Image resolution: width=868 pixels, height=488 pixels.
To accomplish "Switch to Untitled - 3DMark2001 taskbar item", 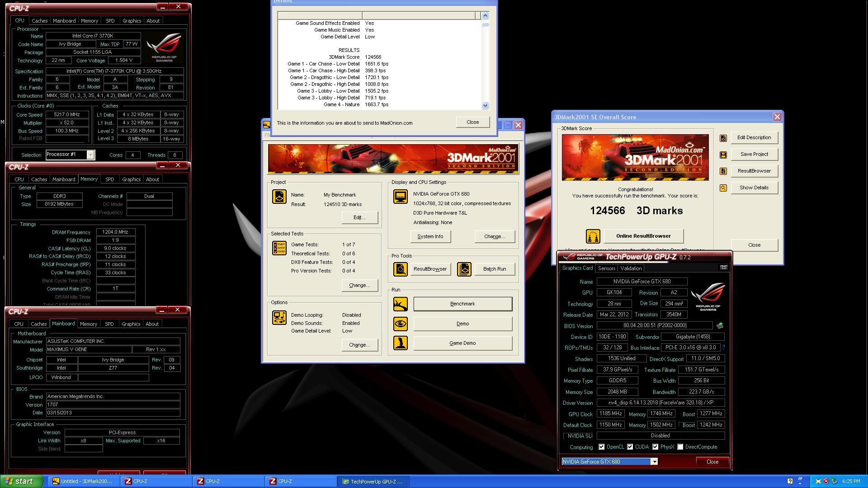I will tap(84, 482).
